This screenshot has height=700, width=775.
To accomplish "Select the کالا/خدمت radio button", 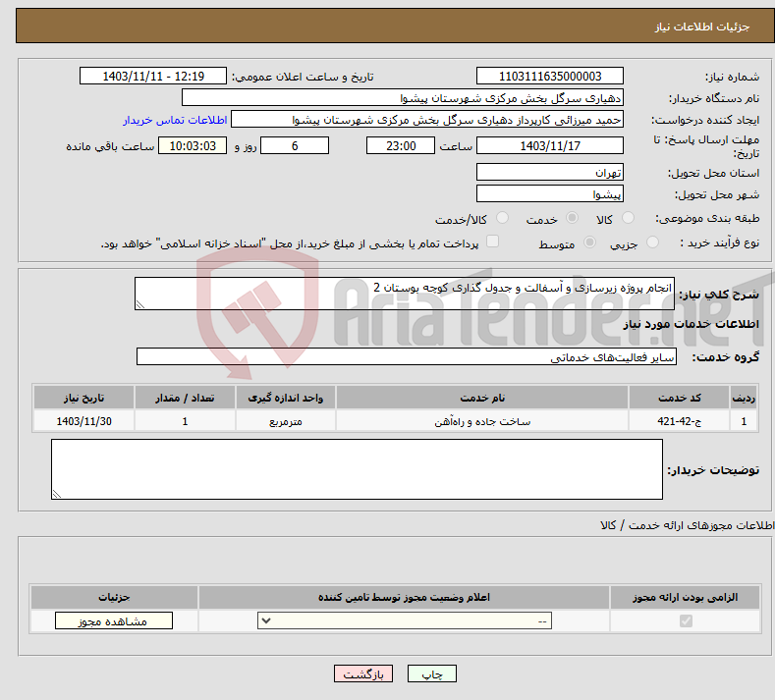I will (502, 218).
